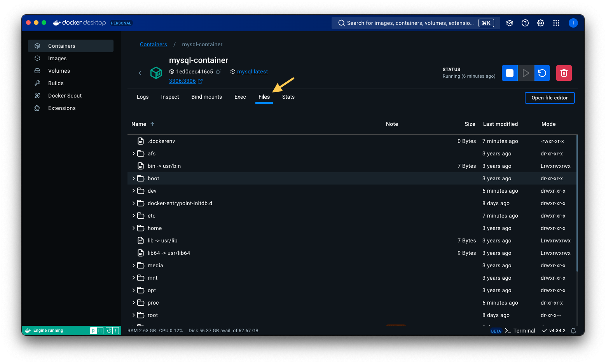Copy the container ID 1ed0cec416c5
Viewport: 606px width, 364px height.
tap(218, 71)
